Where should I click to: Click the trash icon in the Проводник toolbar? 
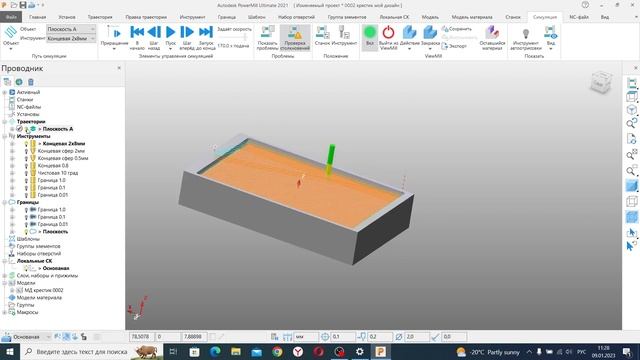point(31,82)
